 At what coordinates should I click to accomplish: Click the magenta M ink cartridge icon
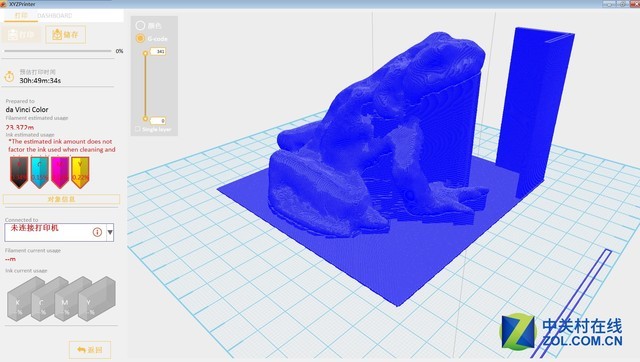[60, 172]
